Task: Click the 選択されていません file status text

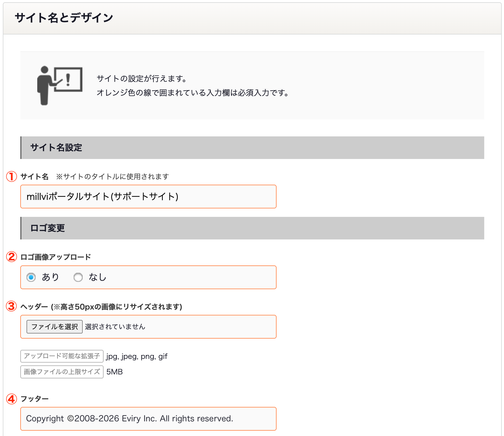Action: coord(115,327)
